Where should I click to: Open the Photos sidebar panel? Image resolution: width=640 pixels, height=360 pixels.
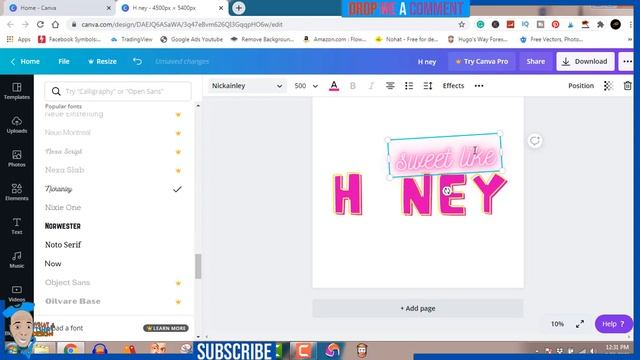click(x=17, y=158)
